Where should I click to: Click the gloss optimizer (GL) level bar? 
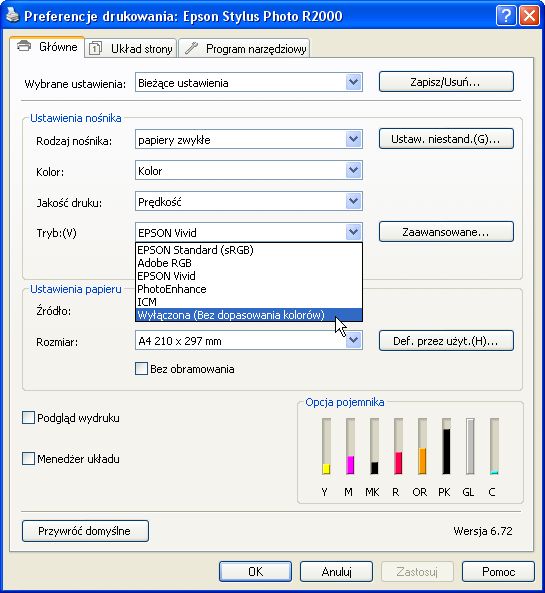point(470,446)
